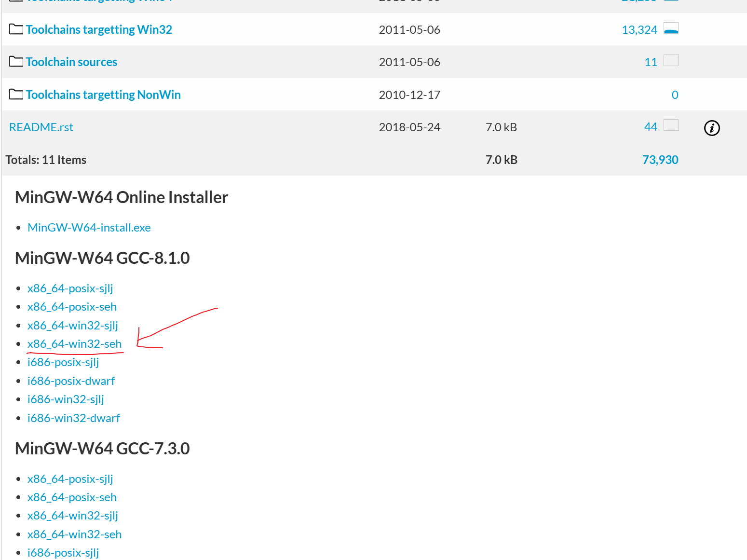Image resolution: width=747 pixels, height=560 pixels.
Task: Click the 11 downloads count for Toolchain sources
Action: (x=651, y=62)
